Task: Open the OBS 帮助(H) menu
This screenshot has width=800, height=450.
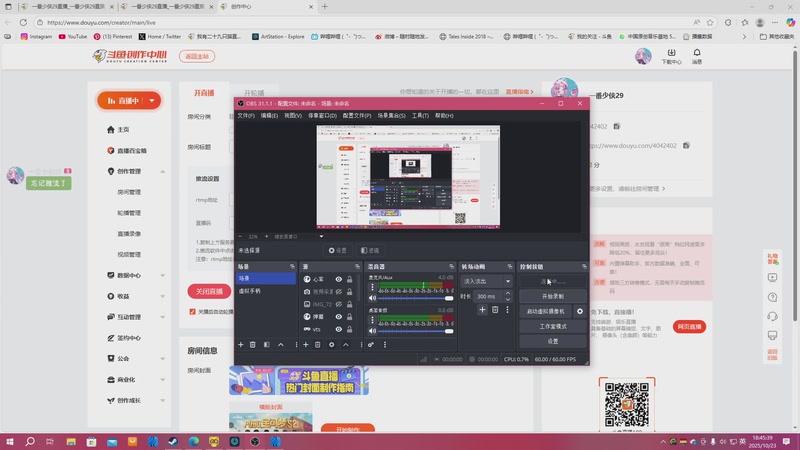Action: tap(444, 116)
